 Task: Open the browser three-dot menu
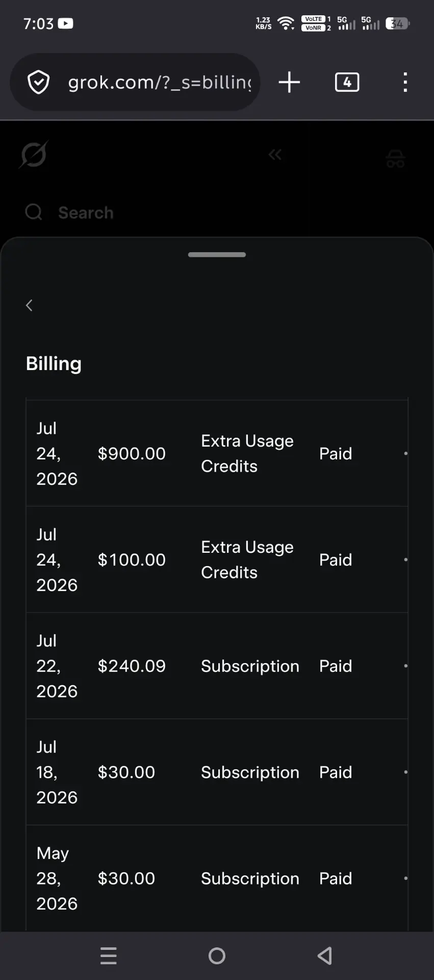pyautogui.click(x=405, y=82)
